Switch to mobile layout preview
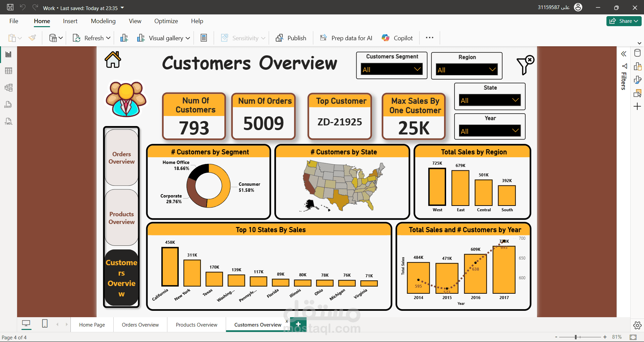 coord(45,324)
